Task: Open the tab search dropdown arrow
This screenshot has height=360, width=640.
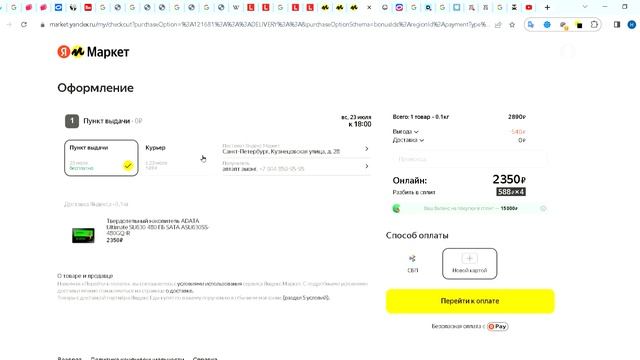Action: click(x=584, y=7)
